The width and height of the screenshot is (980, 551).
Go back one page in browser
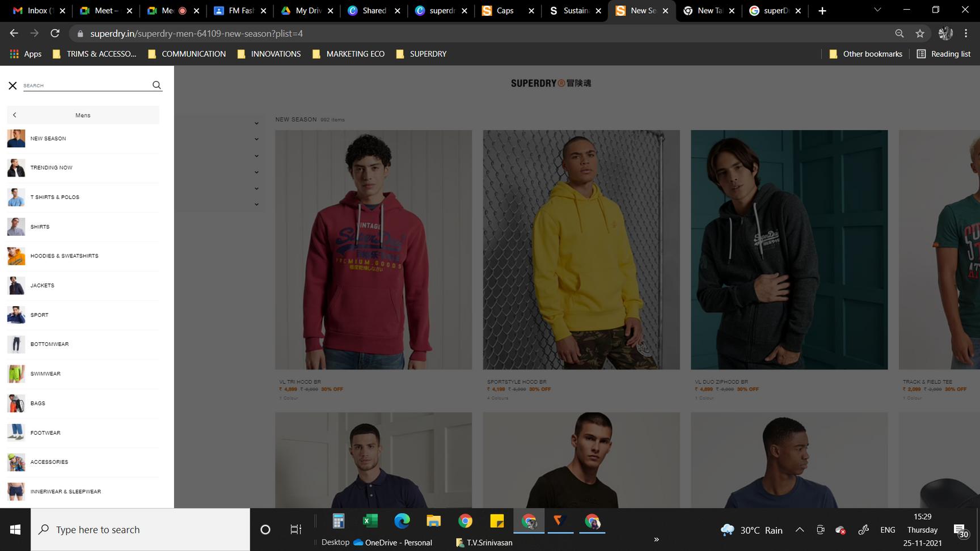coord(14,33)
